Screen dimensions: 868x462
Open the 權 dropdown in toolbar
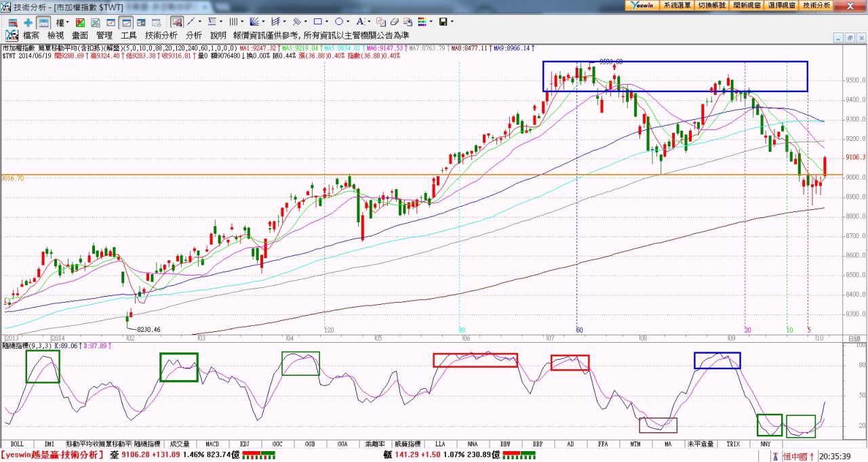coord(61,22)
